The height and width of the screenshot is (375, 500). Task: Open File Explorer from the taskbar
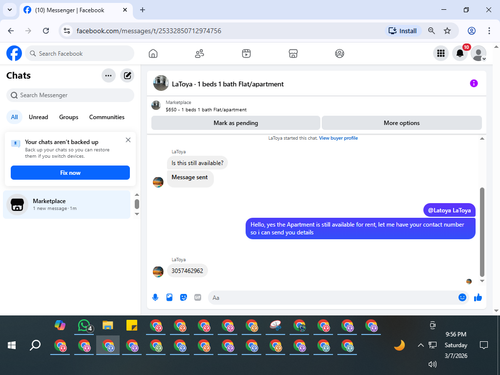(108, 325)
